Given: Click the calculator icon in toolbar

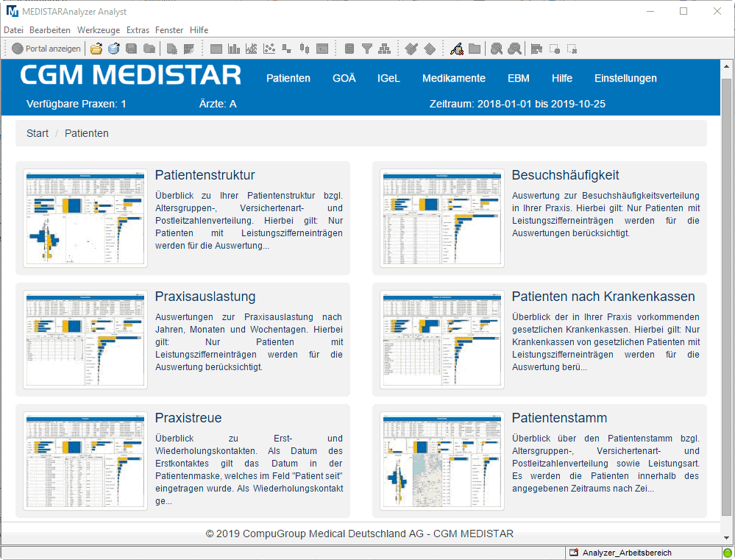Looking at the screenshot, I should pos(349,49).
